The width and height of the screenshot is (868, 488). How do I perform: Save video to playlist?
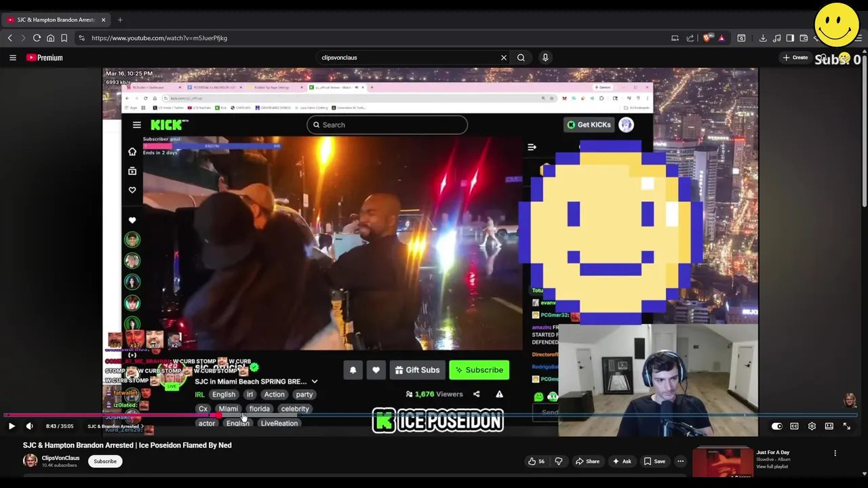pos(655,462)
